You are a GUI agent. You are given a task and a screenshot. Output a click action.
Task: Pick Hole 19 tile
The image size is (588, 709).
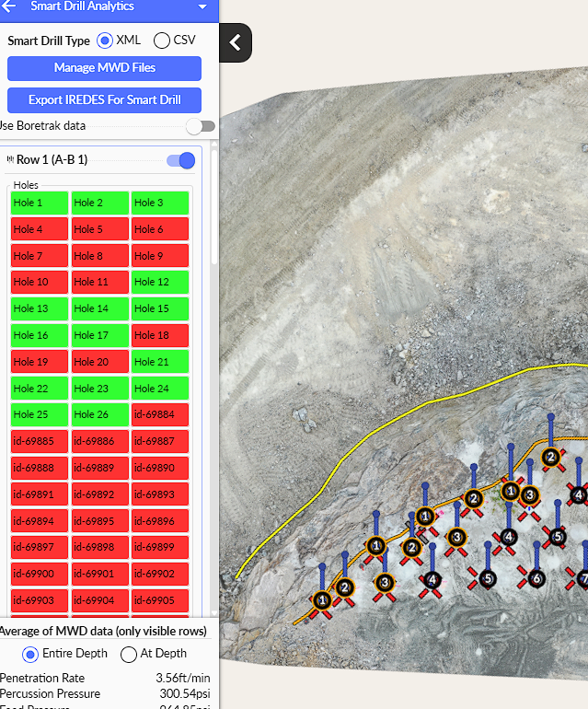click(x=40, y=362)
